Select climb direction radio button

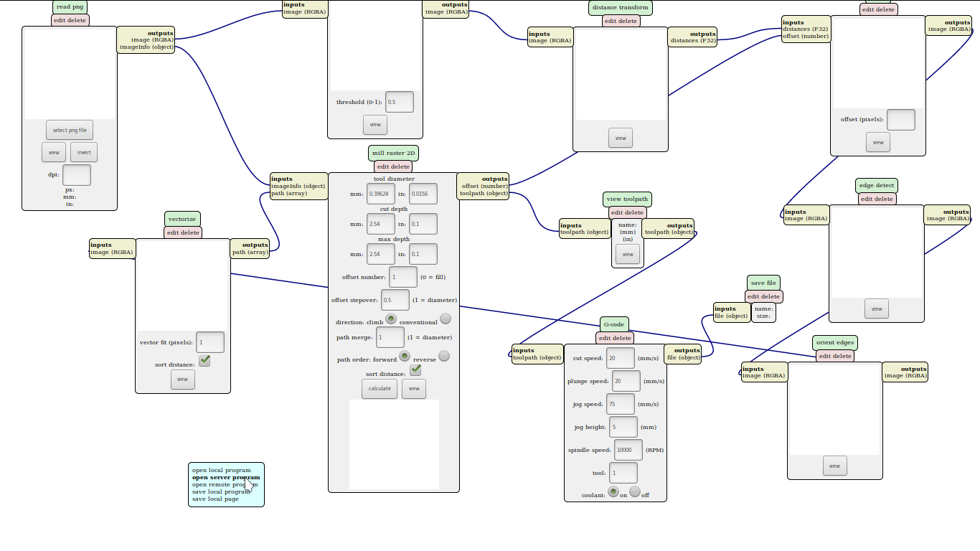[x=391, y=319]
